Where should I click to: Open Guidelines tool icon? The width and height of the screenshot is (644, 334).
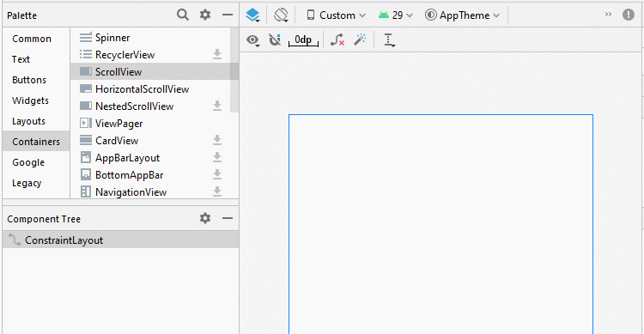click(x=389, y=39)
